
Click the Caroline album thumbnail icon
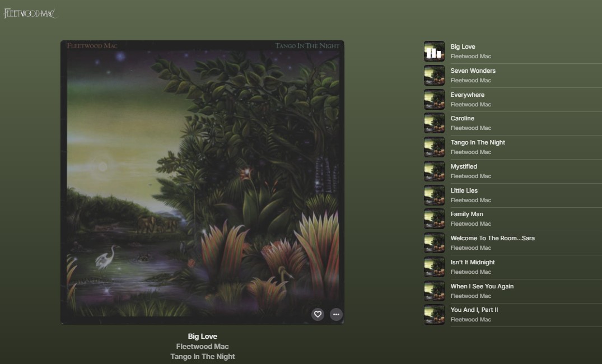434,123
